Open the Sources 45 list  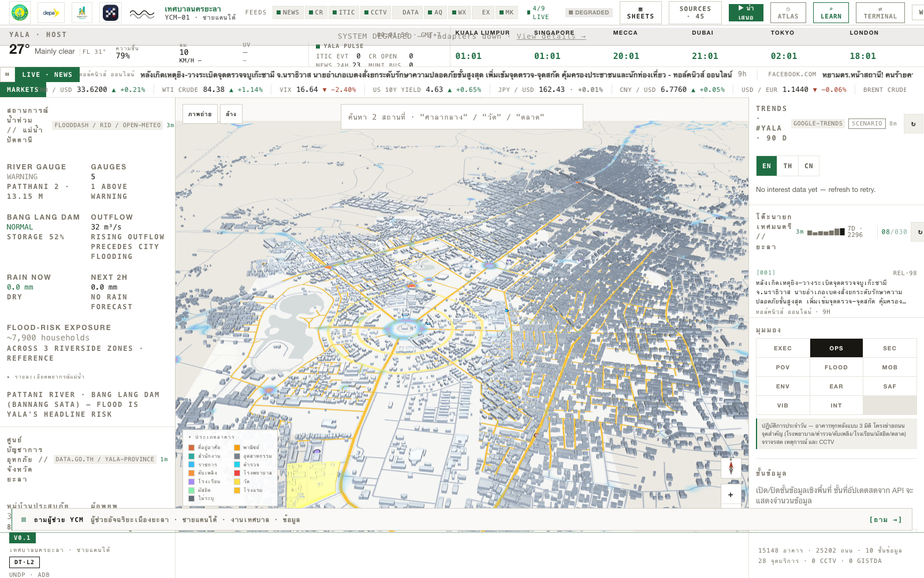click(x=695, y=13)
